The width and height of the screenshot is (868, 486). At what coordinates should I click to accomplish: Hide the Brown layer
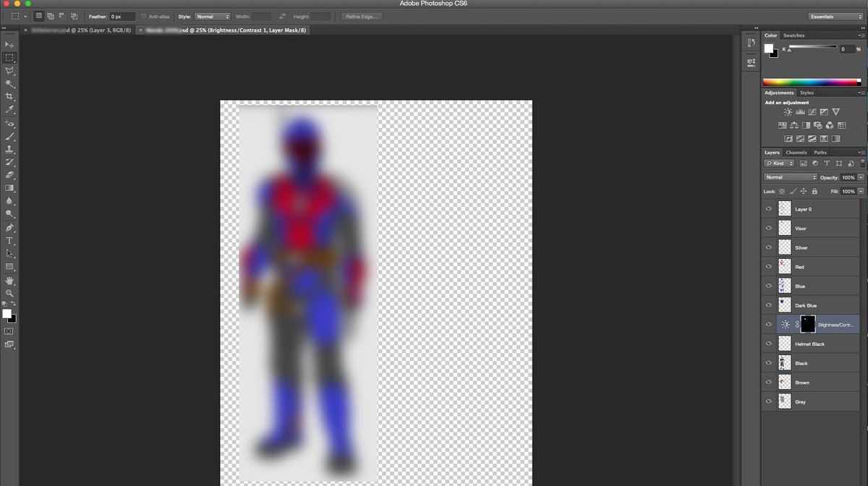click(769, 382)
